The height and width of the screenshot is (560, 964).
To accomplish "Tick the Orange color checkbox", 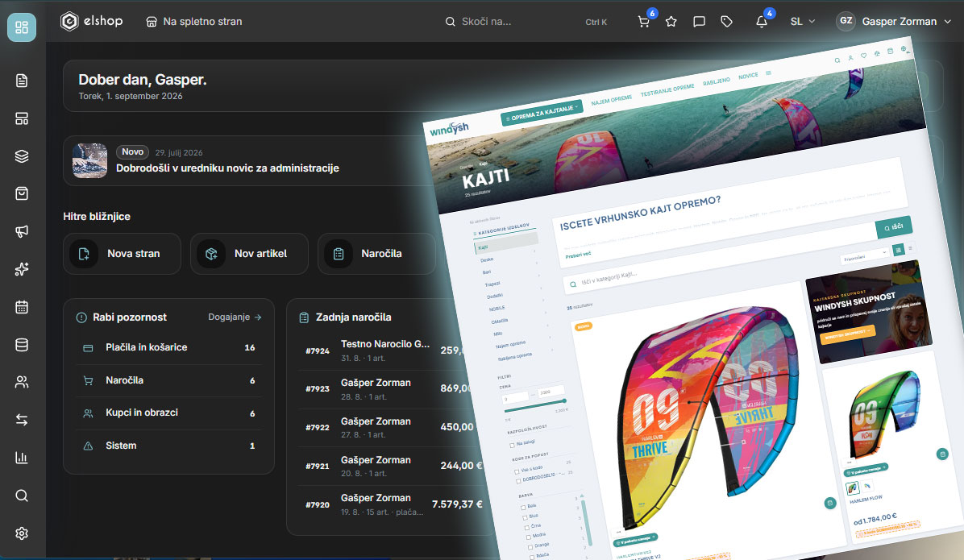I will point(530,547).
